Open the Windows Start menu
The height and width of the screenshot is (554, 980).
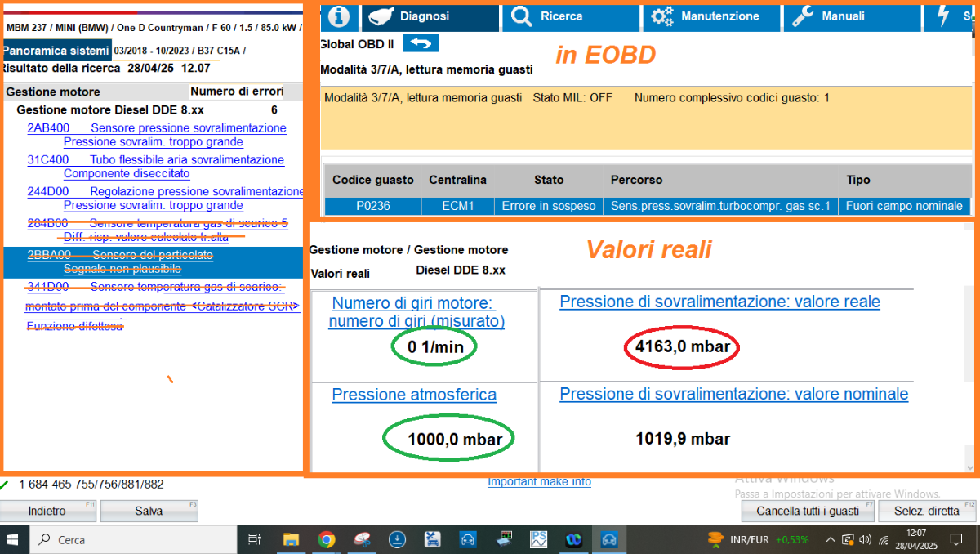[x=14, y=540]
